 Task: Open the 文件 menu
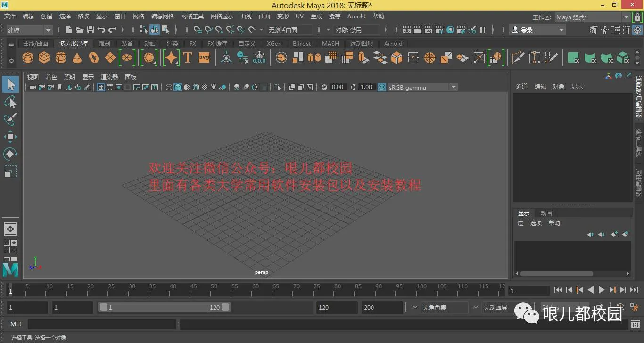coord(10,16)
